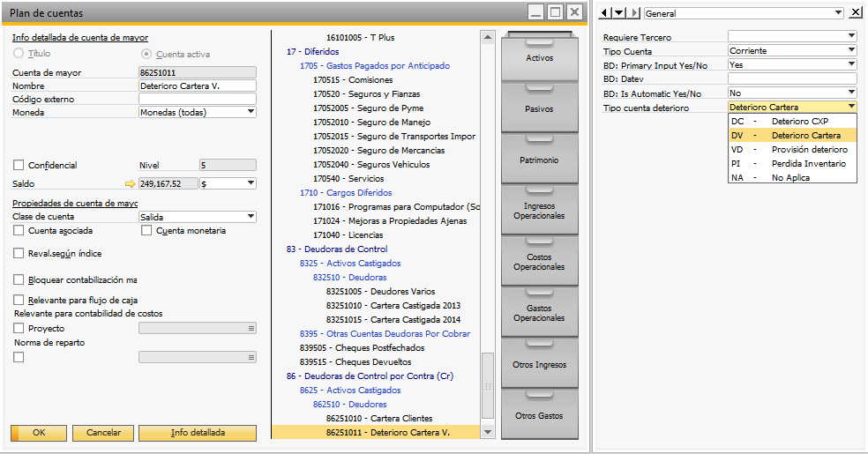Viewport: 868px width, 454px height.
Task: Click the OK button
Action: tap(39, 433)
